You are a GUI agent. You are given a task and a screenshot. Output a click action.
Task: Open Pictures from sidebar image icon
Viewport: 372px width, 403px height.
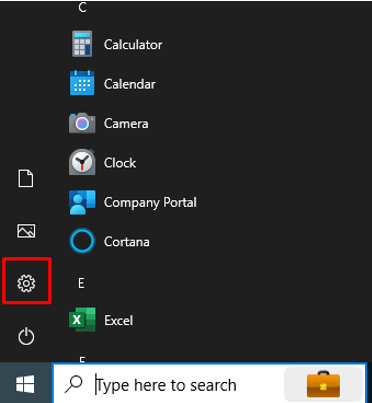point(26,231)
